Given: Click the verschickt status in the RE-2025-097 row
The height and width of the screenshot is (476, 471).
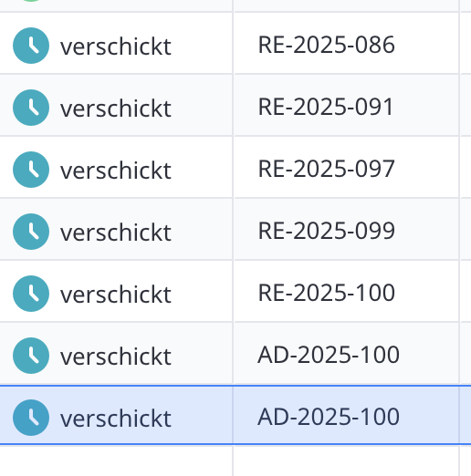Looking at the screenshot, I should coord(116,171).
